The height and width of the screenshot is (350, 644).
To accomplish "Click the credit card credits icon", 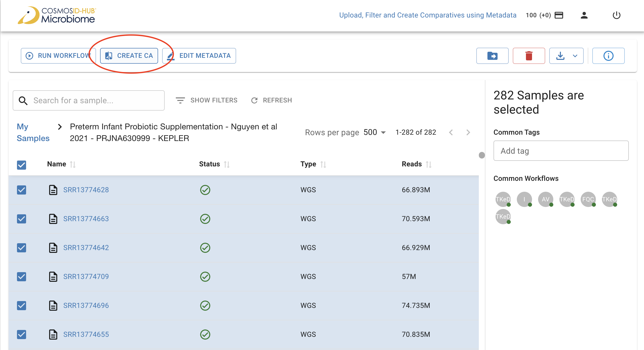I will (559, 15).
